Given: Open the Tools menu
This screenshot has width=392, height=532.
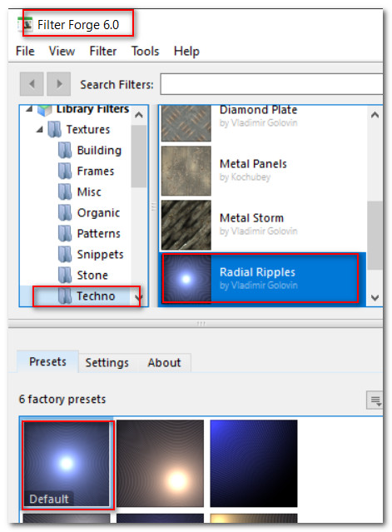Looking at the screenshot, I should tap(145, 52).
